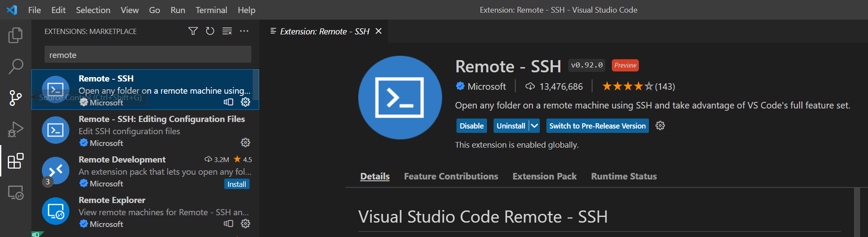Open the Terminal menu

click(211, 10)
